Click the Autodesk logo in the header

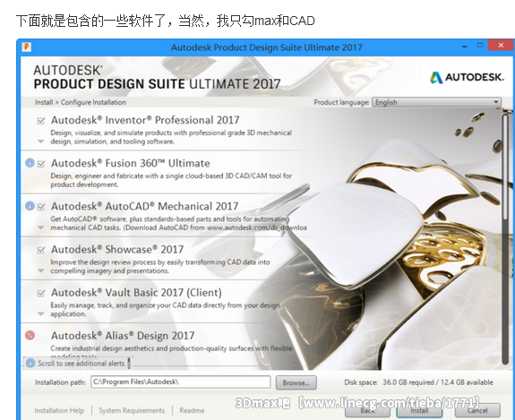(467, 78)
